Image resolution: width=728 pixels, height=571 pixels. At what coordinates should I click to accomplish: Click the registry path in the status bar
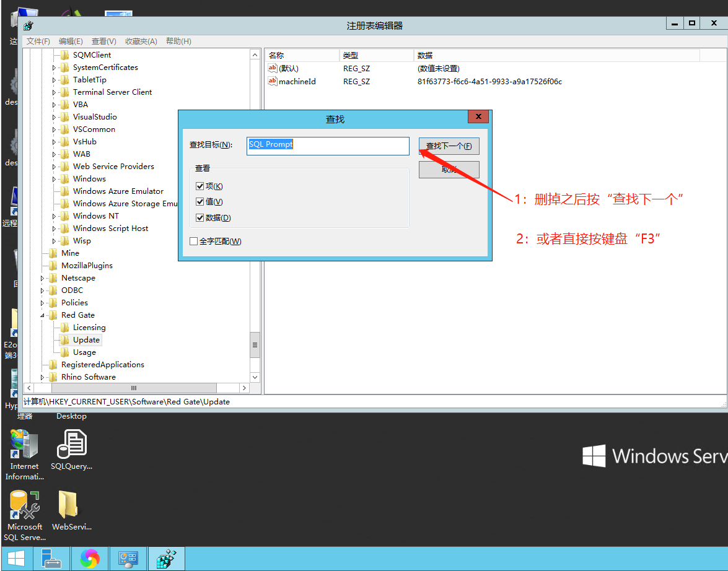(127, 401)
